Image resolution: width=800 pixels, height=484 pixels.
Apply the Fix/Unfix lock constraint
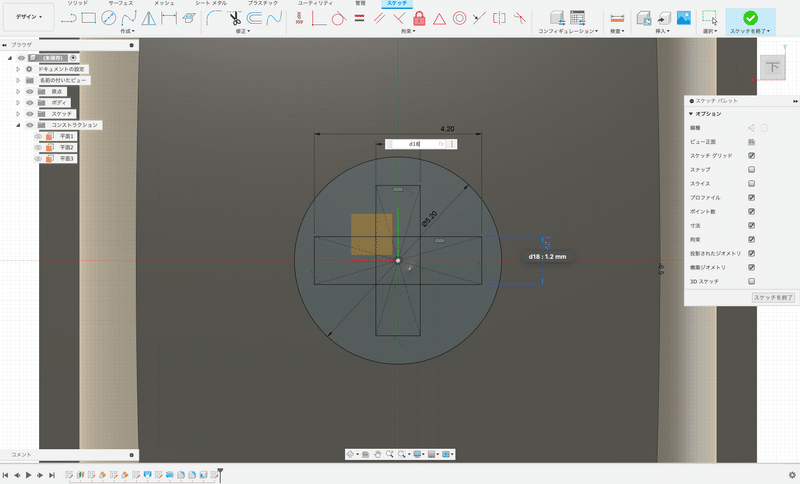pyautogui.click(x=419, y=18)
